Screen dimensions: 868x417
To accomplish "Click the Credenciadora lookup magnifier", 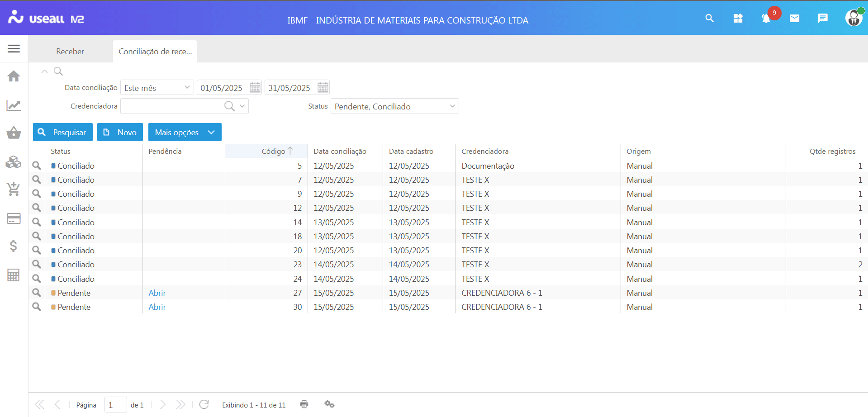I will click(x=230, y=106).
